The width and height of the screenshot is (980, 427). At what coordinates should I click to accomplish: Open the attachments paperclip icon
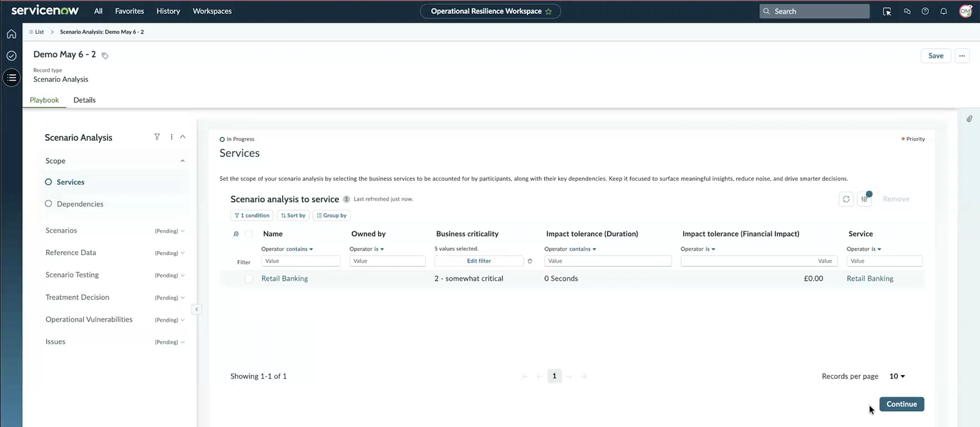coord(969,119)
